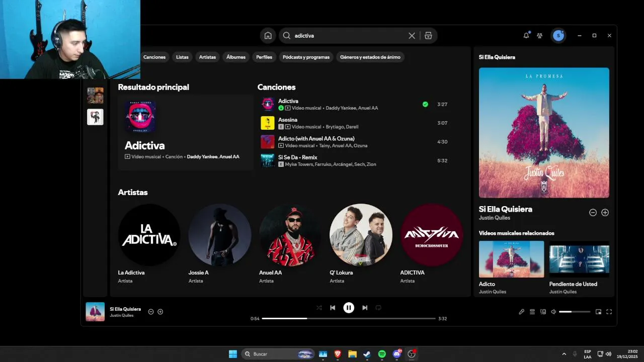Open Windows Start menu
Screen dimensions: 644x362
pyautogui.click(x=233, y=354)
